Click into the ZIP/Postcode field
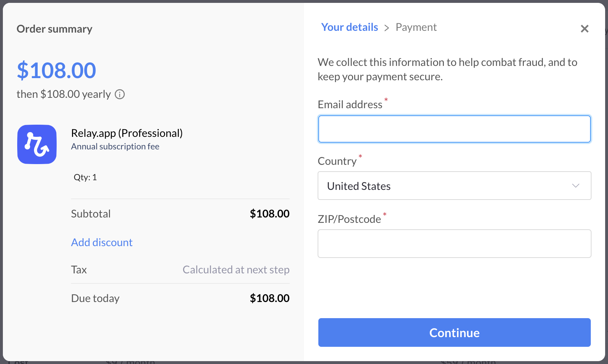This screenshot has width=608, height=364. 454,244
